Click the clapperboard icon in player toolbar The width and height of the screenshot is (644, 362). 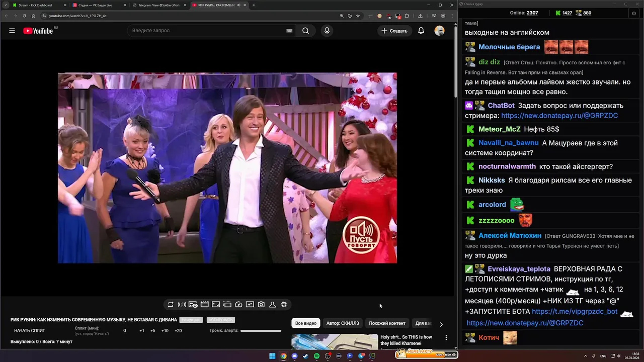205,305
